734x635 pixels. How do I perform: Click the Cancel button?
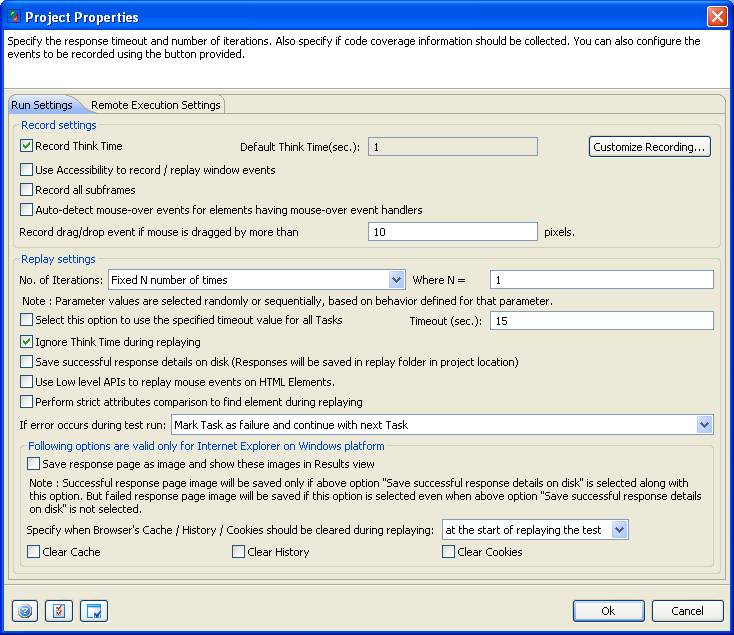tap(687, 611)
